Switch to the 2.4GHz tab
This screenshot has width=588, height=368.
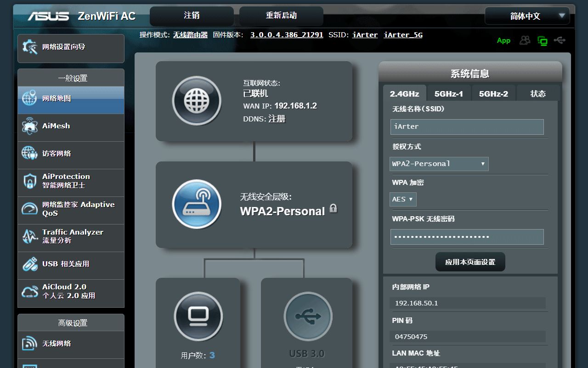[x=404, y=93]
